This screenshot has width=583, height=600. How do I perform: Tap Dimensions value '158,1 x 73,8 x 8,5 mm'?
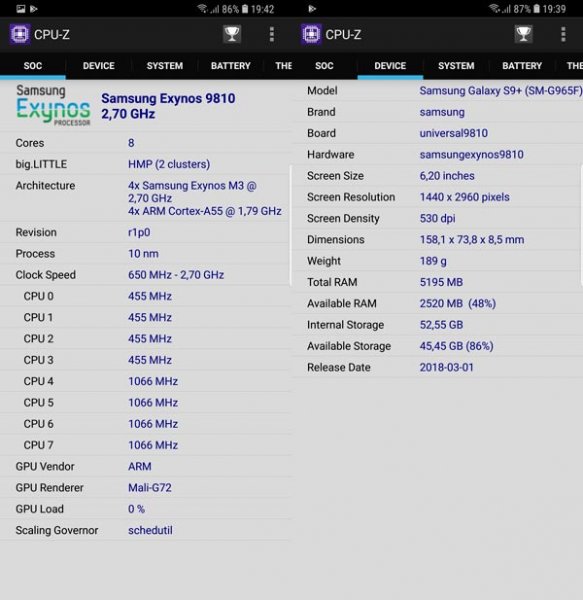pyautogui.click(x=472, y=240)
